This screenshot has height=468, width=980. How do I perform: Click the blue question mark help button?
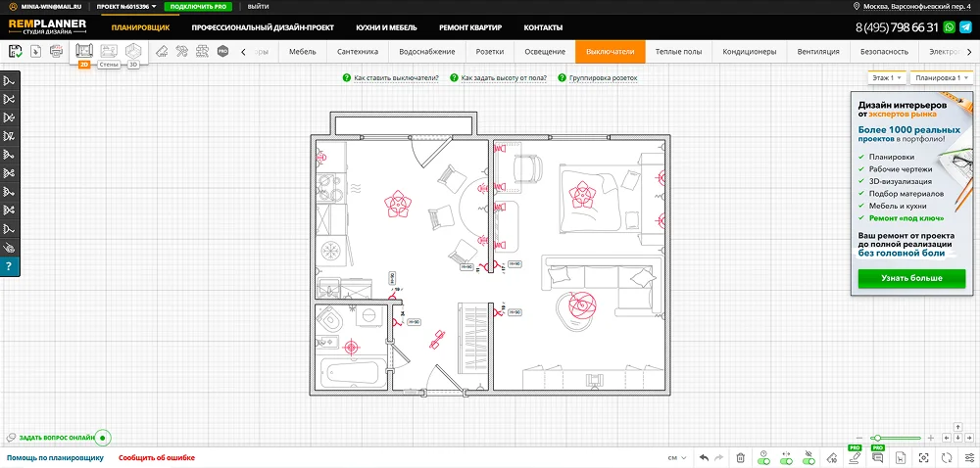click(9, 266)
